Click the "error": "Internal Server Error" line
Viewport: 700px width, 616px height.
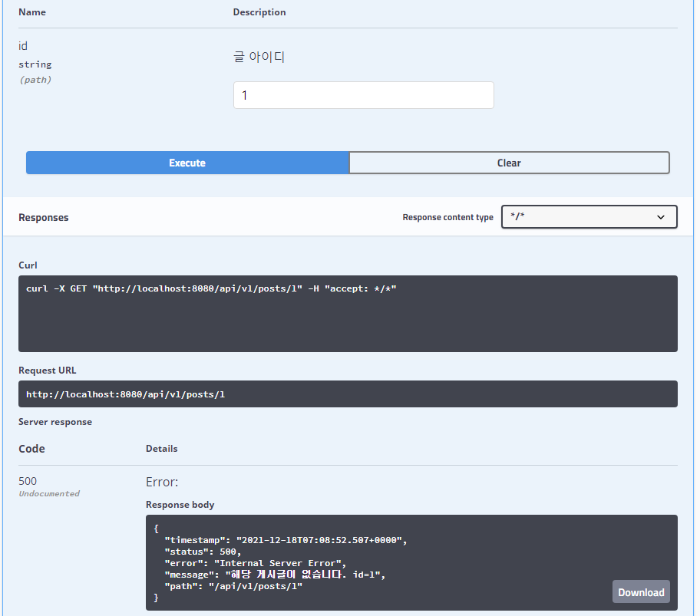tap(256, 563)
